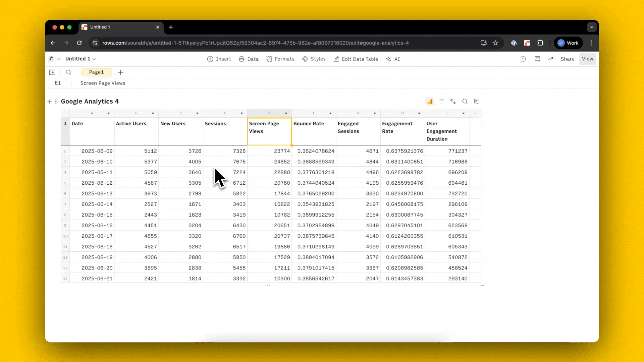
Task: Select the Bounce Rate header cell
Action: click(314, 131)
